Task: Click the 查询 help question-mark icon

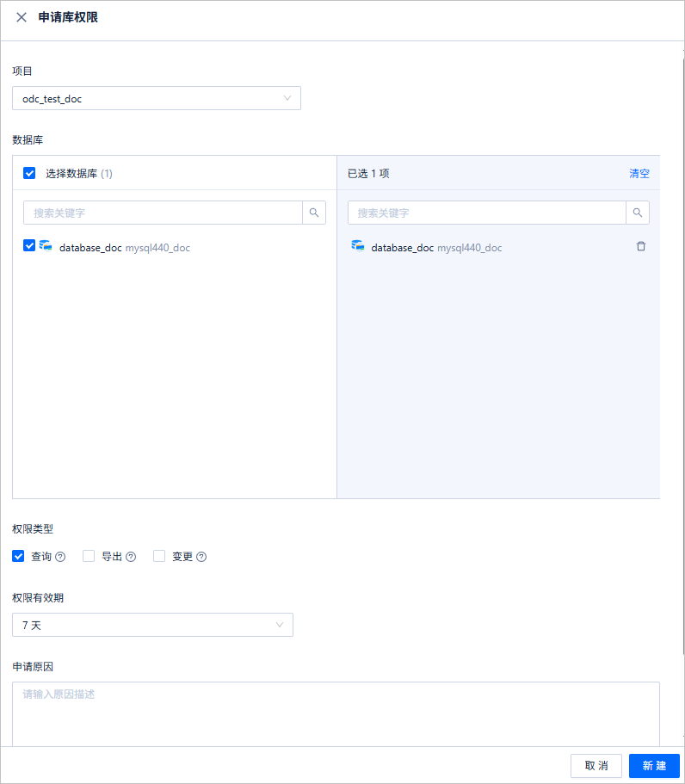Action: tap(60, 557)
